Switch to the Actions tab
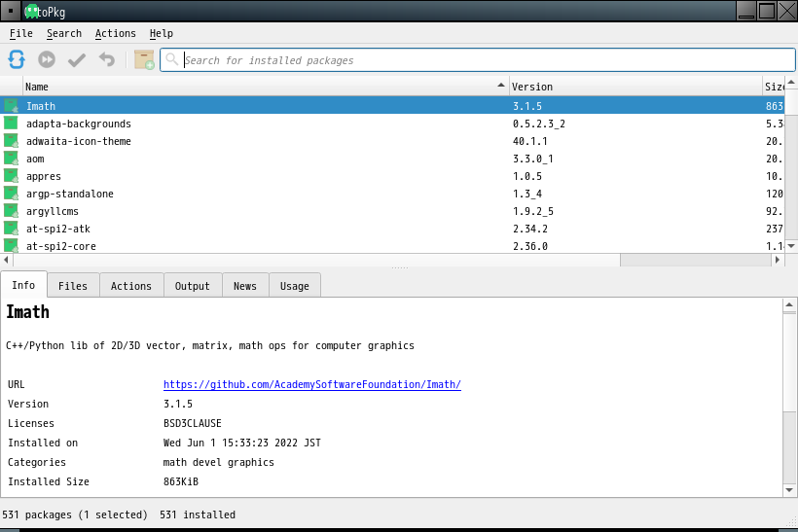 131,286
